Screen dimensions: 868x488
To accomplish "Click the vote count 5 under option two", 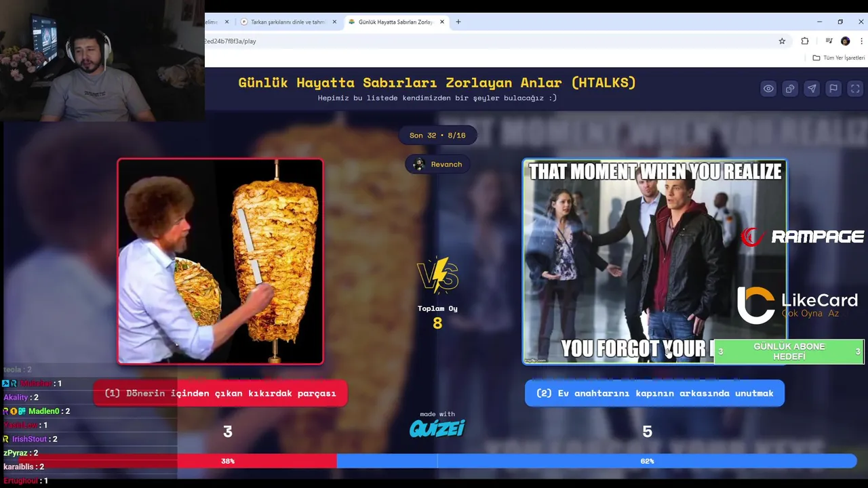I will pyautogui.click(x=647, y=432).
